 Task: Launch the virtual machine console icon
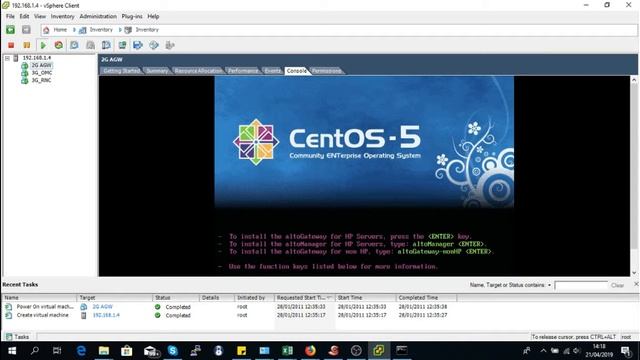(122, 45)
